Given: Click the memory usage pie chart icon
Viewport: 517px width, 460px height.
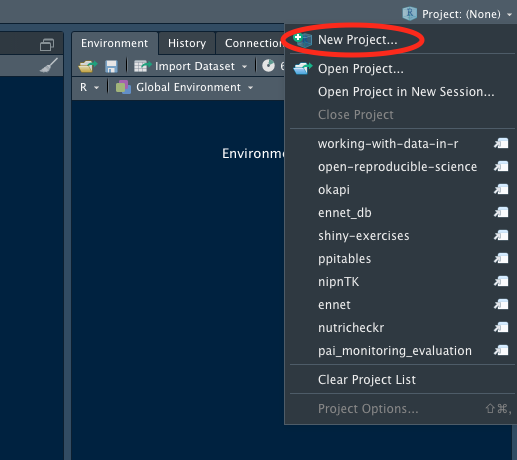Looking at the screenshot, I should [x=268, y=66].
